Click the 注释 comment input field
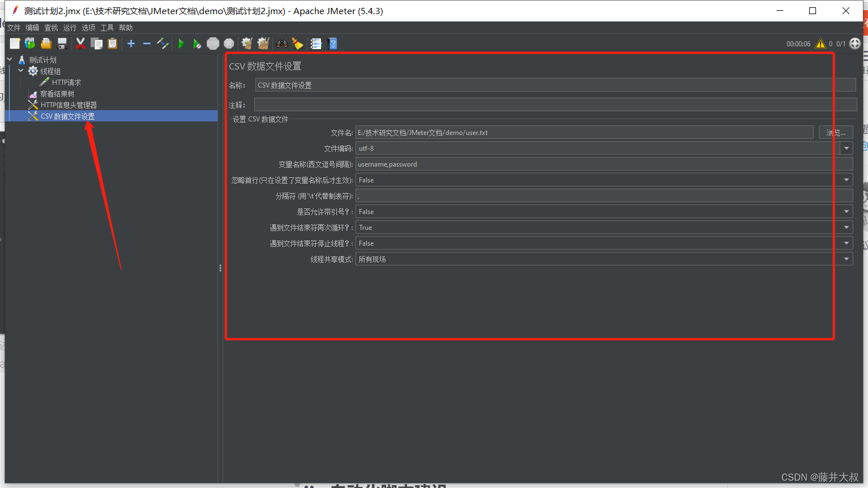This screenshot has width=868, height=488. pos(555,104)
